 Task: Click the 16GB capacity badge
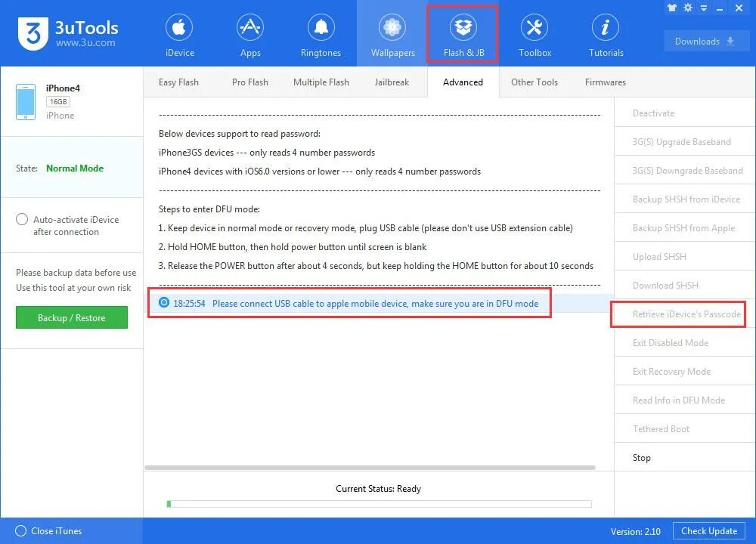pos(58,102)
